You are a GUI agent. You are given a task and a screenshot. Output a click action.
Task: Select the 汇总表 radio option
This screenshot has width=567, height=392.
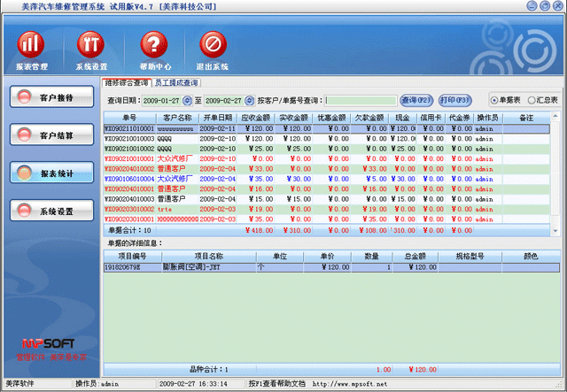point(529,100)
